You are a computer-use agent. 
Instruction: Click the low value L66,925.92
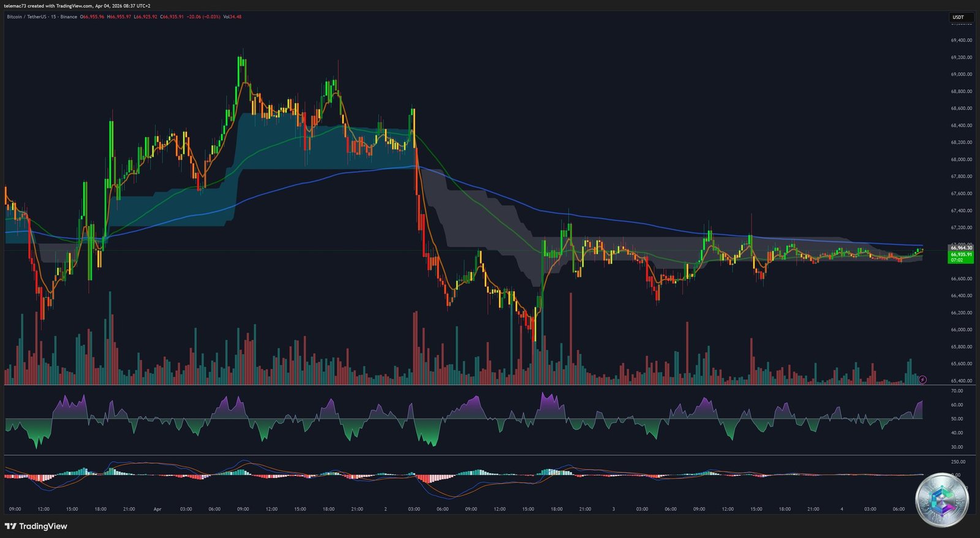[x=145, y=17]
